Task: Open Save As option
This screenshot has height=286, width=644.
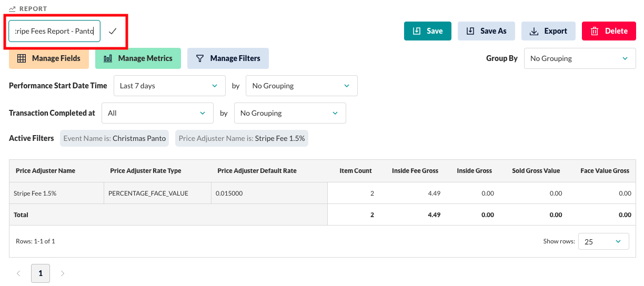Action: (x=487, y=31)
